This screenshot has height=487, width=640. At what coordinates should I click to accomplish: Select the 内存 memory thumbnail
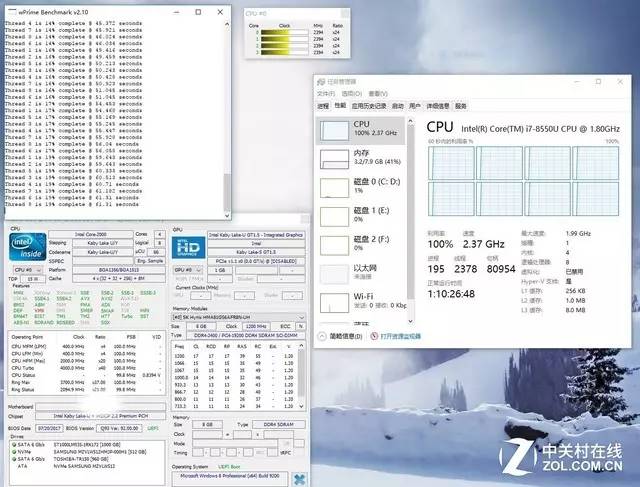[x=334, y=159]
